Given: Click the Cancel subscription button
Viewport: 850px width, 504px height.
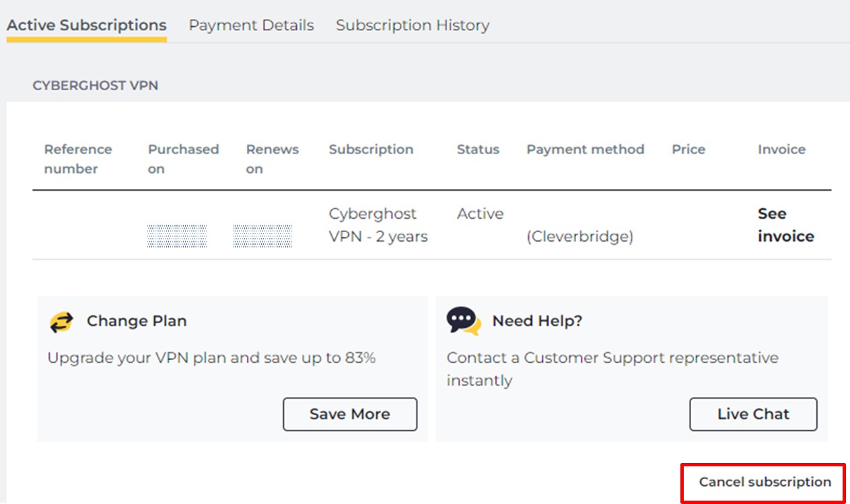Looking at the screenshot, I should click(765, 482).
